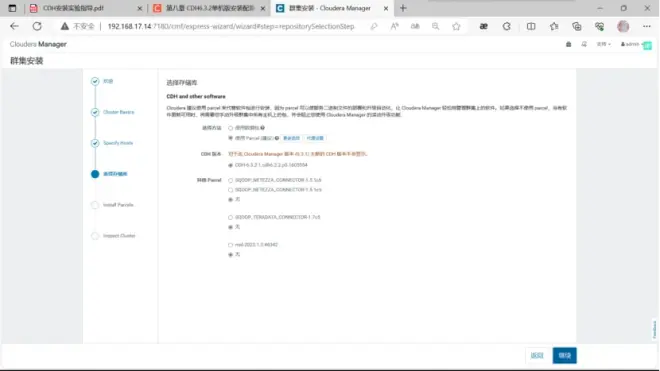Add page to favorites with star icon

[456, 26]
